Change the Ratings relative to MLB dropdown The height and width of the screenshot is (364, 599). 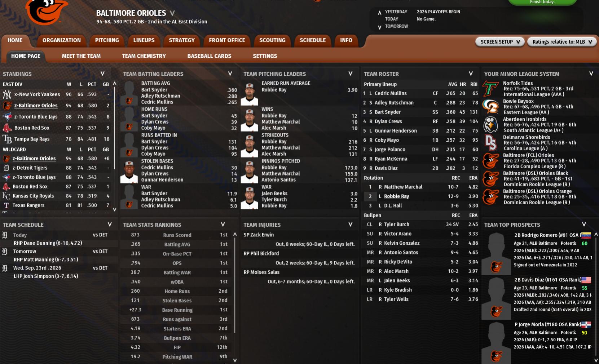(562, 42)
